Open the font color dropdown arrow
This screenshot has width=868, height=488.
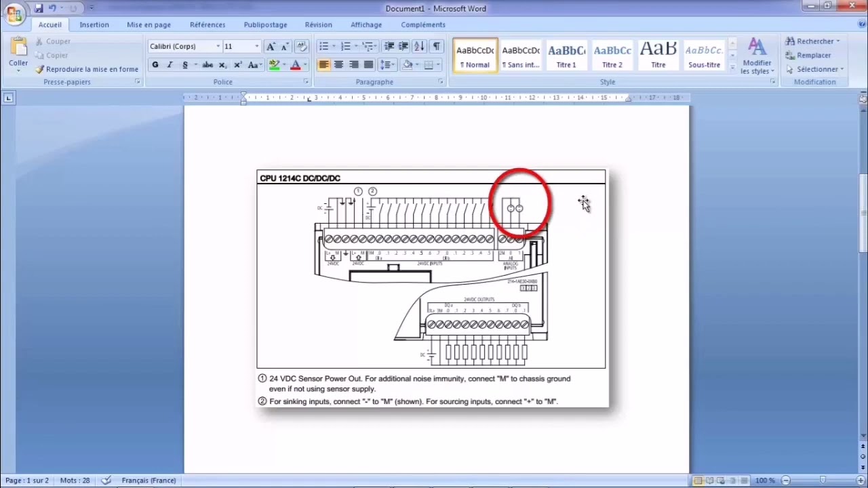(x=305, y=64)
